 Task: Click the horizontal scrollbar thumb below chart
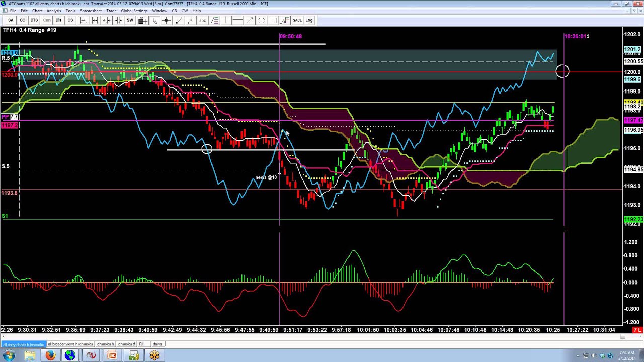point(622,336)
